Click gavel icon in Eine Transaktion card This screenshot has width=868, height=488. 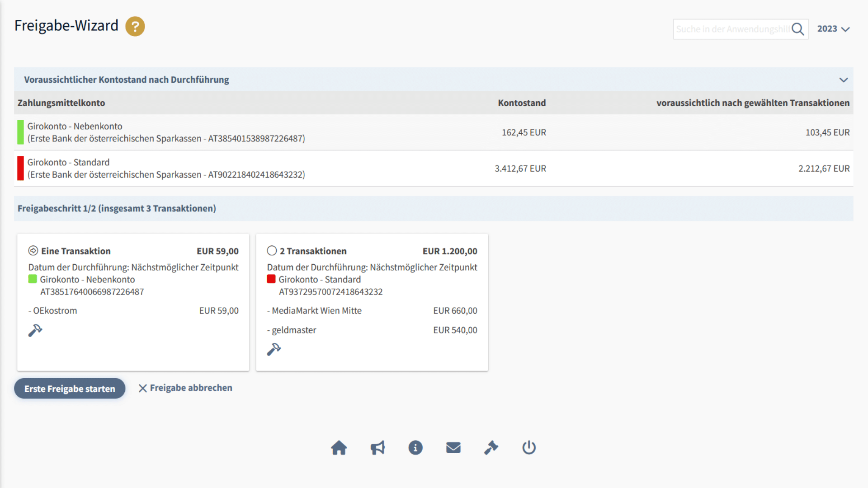coord(35,331)
